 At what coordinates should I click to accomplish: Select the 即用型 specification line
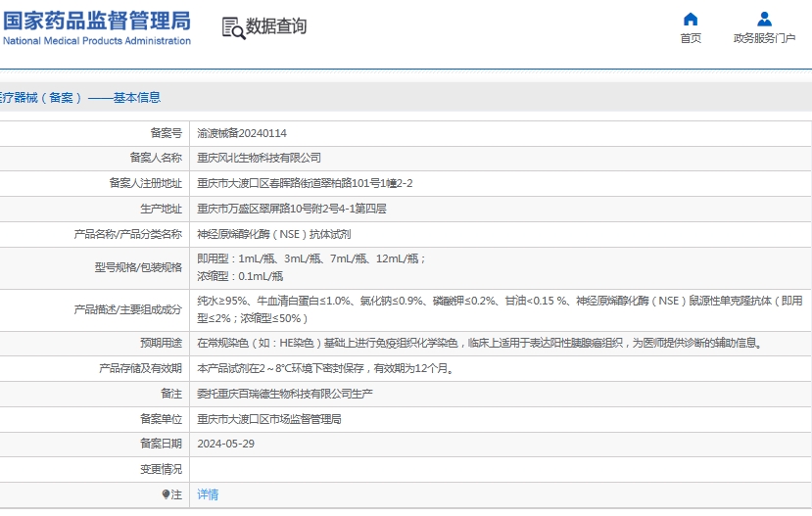311,258
